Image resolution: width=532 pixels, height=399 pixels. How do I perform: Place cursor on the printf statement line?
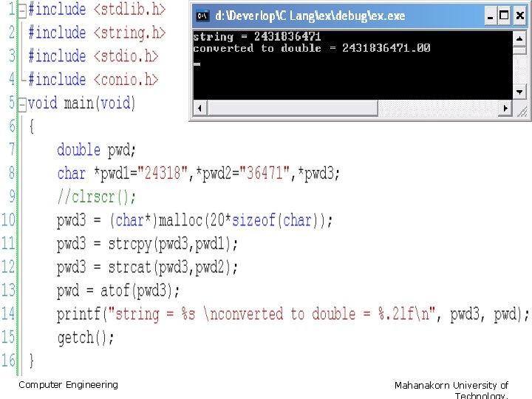pyautogui.click(x=293, y=314)
